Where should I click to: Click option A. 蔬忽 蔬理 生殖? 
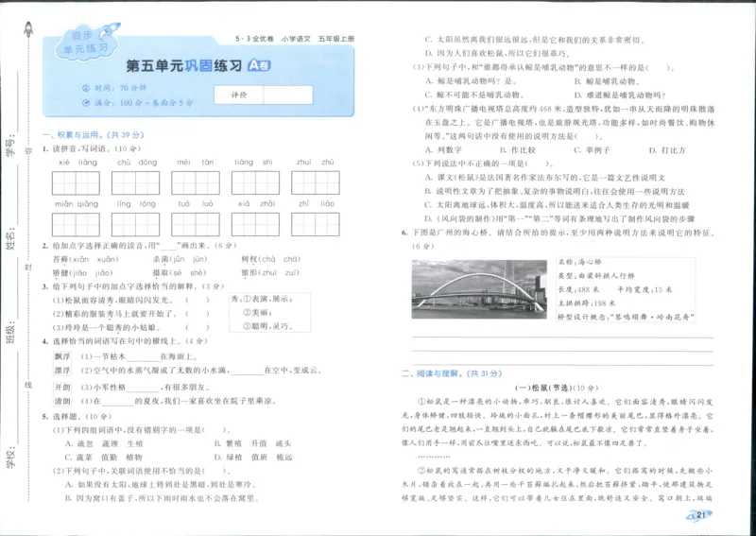click(x=104, y=443)
